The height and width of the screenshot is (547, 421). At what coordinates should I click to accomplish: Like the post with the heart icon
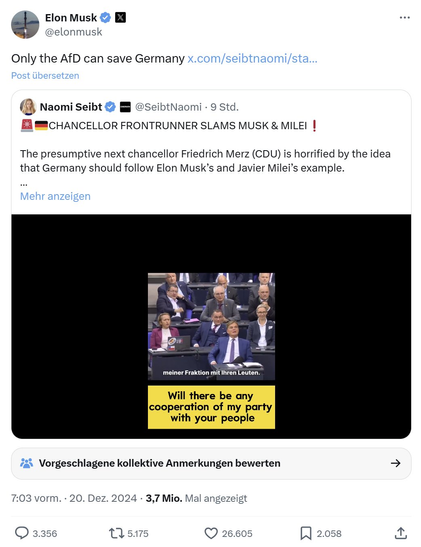(211, 533)
